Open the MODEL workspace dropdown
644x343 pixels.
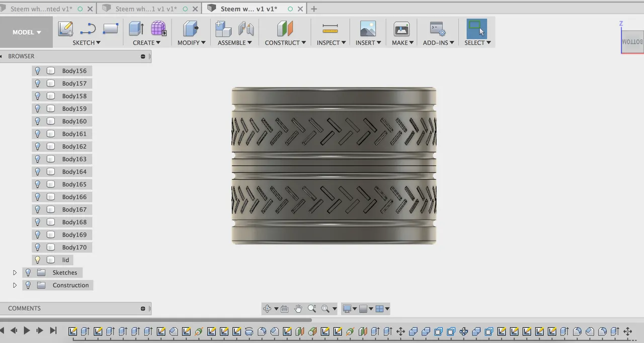[27, 32]
